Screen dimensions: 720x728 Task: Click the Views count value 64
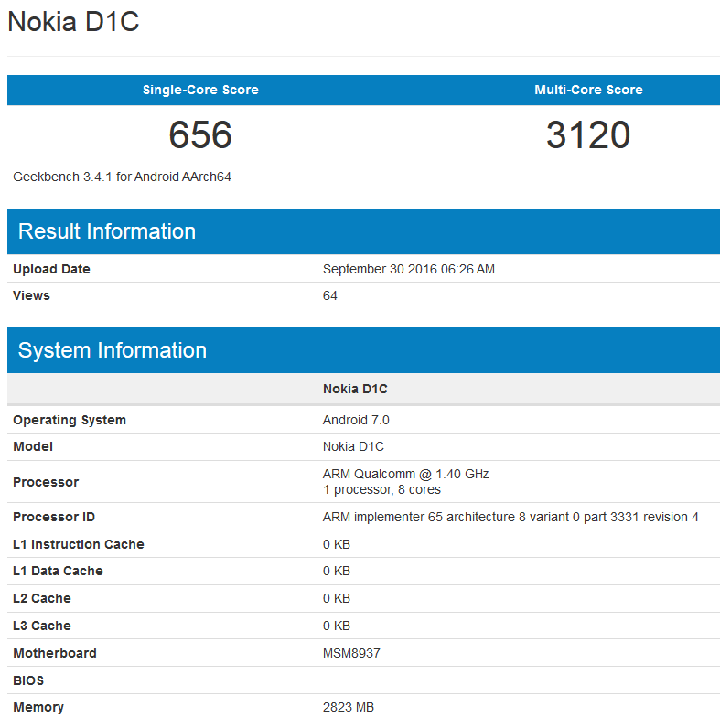[x=330, y=295]
